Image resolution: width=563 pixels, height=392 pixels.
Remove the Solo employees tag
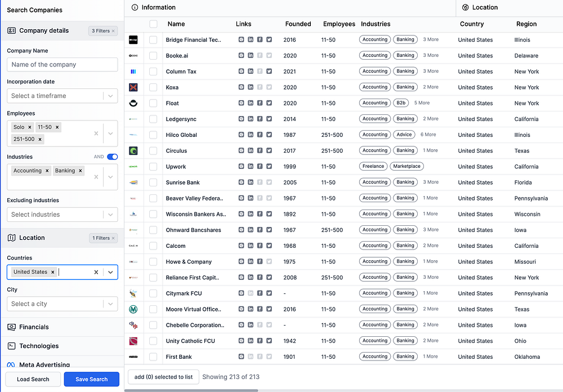(x=30, y=127)
